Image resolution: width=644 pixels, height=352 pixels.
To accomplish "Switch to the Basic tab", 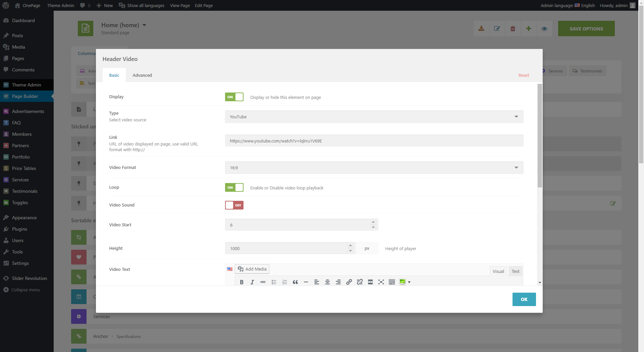I will click(114, 75).
